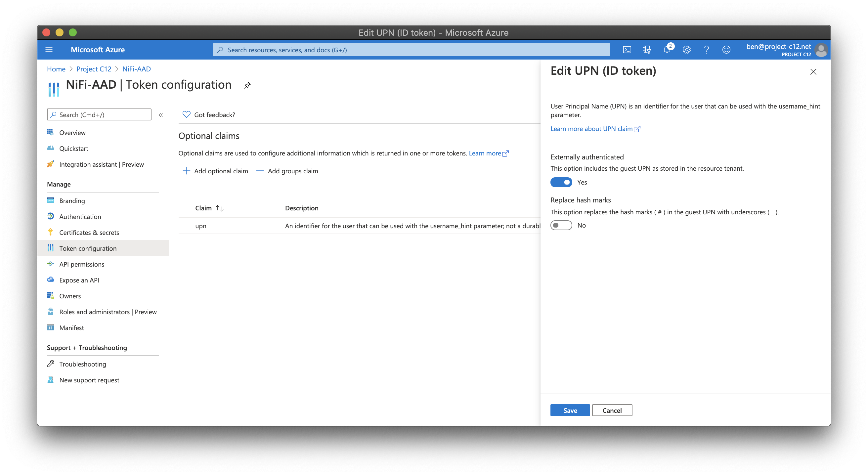This screenshot has width=868, height=475.
Task: Click the help question mark icon
Action: click(x=706, y=50)
